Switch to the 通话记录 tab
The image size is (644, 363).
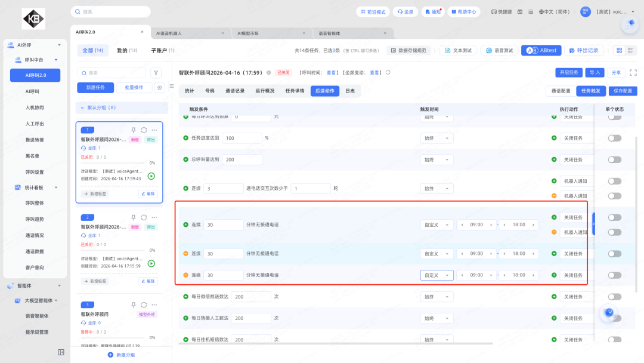[x=234, y=91]
